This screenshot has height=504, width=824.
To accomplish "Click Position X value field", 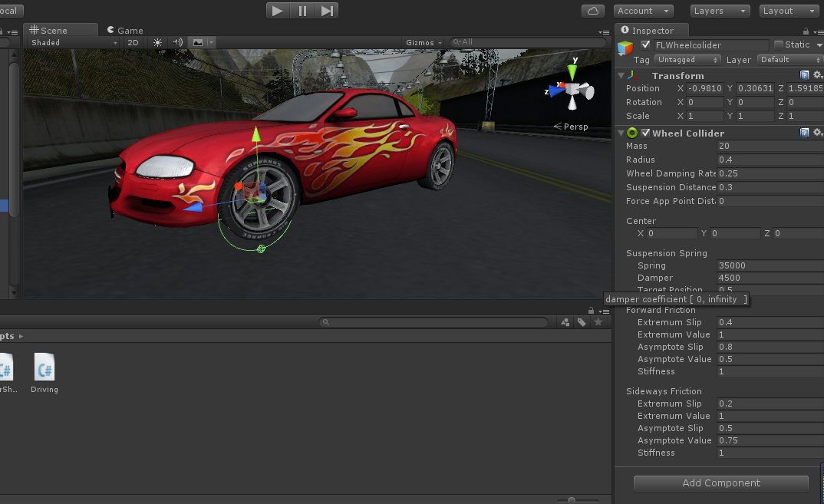I will (705, 89).
